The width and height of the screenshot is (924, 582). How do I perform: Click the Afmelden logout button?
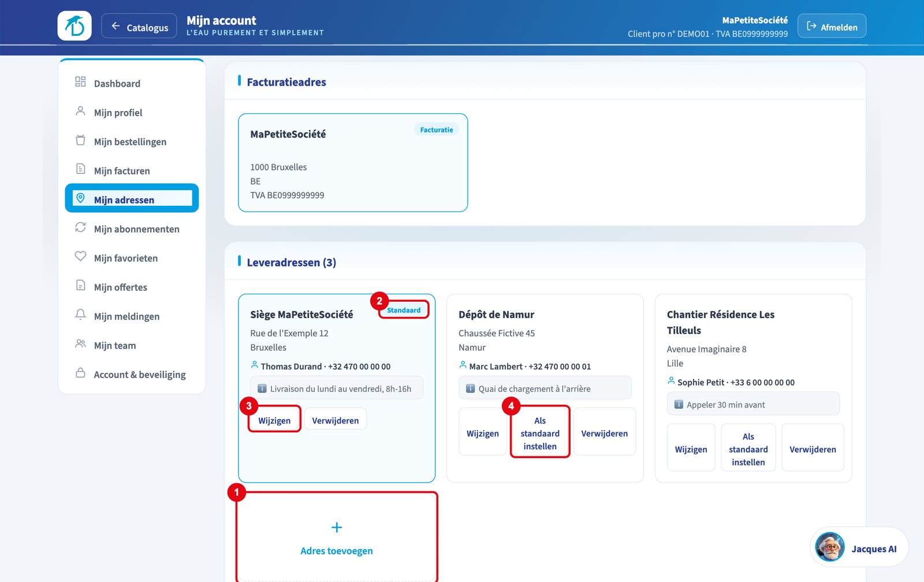click(832, 26)
